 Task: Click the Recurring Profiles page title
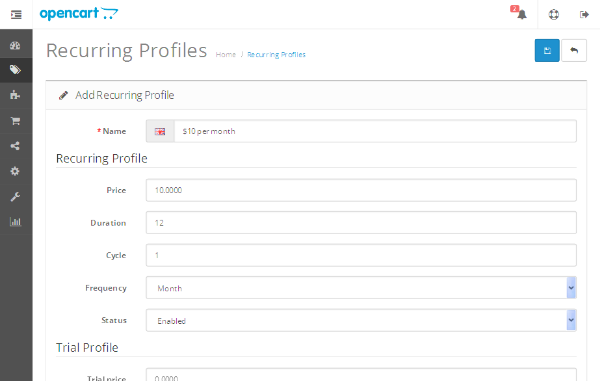[127, 51]
